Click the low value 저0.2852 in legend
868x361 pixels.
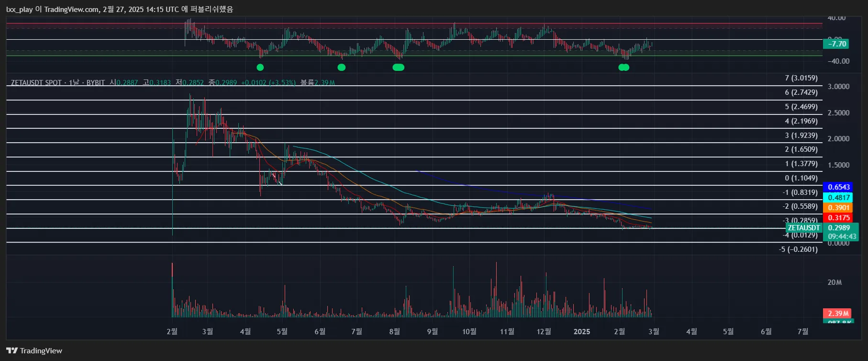189,82
